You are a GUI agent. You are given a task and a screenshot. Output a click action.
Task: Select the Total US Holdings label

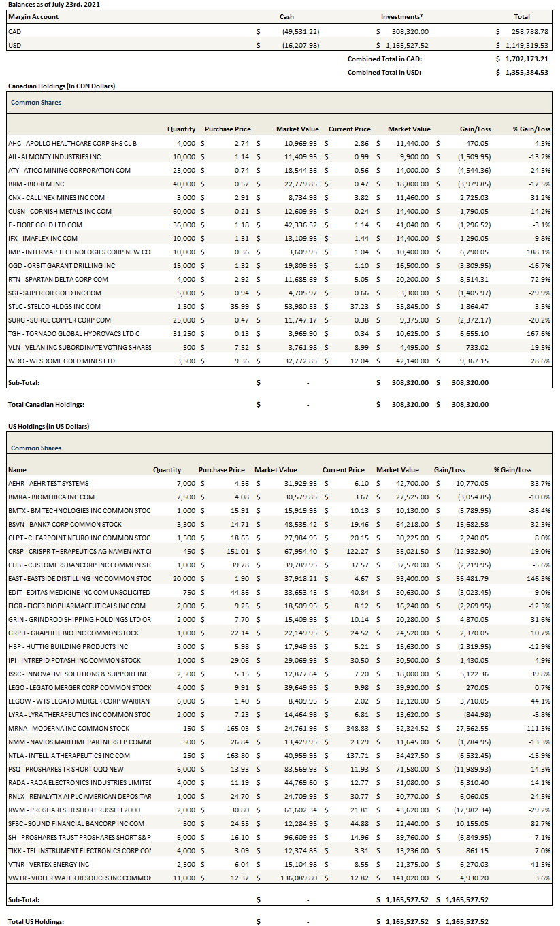point(35,922)
